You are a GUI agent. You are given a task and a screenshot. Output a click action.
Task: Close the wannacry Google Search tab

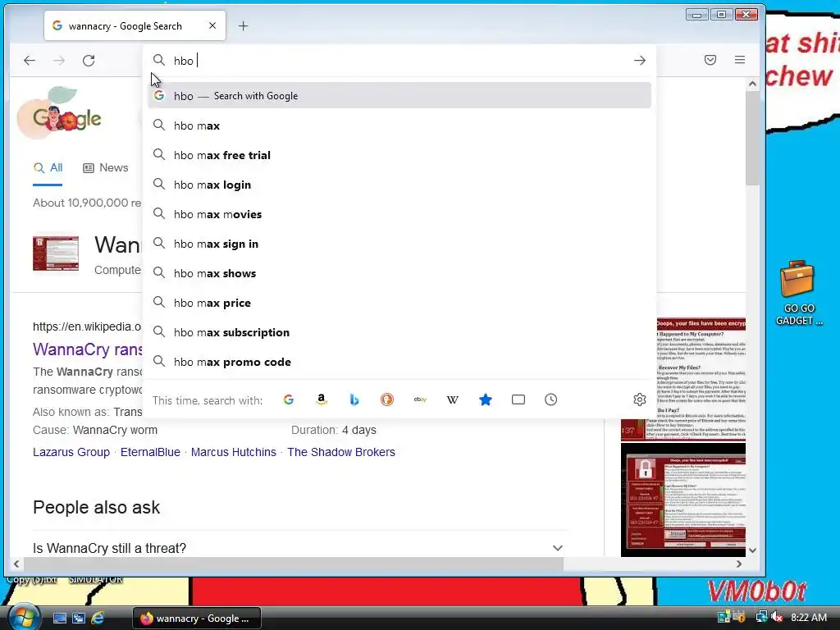(x=212, y=25)
